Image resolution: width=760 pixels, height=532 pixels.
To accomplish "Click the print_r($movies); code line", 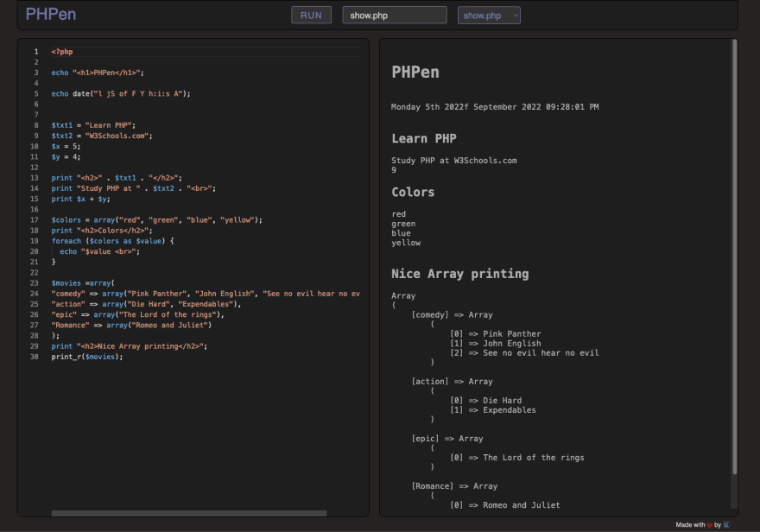I will coord(87,357).
